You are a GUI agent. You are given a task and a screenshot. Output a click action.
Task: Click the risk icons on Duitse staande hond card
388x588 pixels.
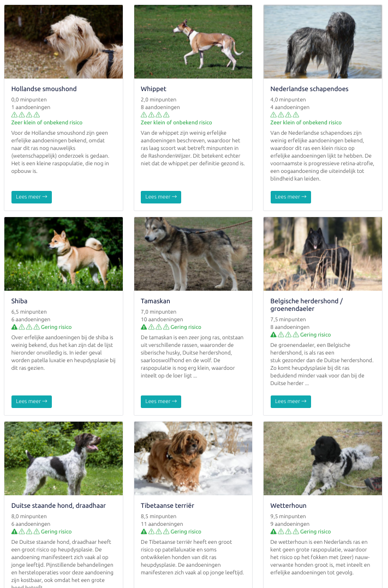pos(26,531)
